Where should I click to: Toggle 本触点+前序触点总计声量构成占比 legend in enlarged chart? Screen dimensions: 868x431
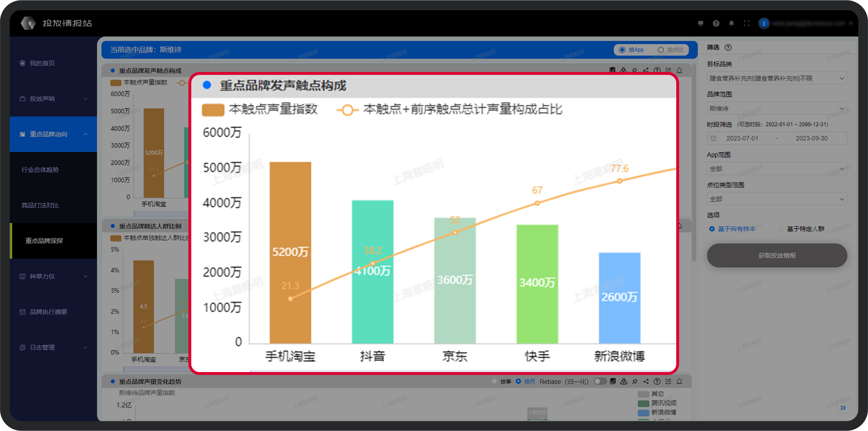tap(449, 109)
